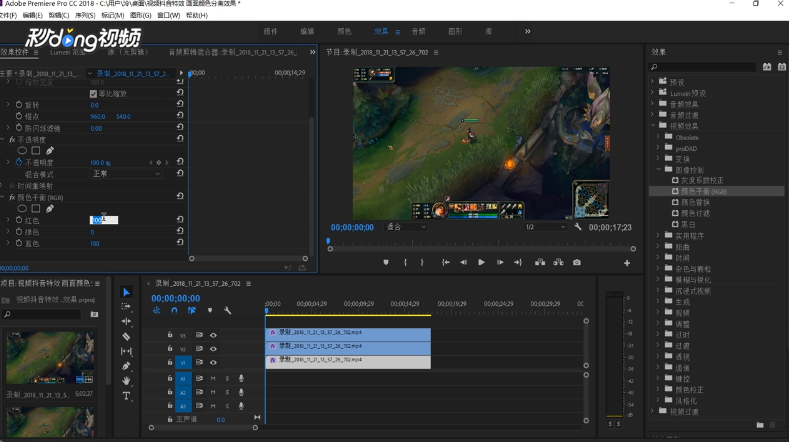The width and height of the screenshot is (789, 442).
Task: Enable voice-over record on A3 track
Action: [241, 406]
